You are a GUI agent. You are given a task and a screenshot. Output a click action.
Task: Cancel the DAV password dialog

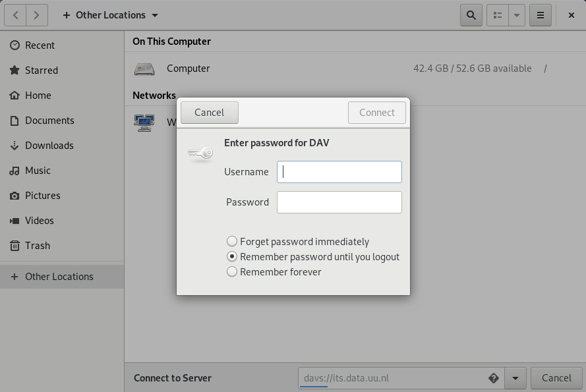209,113
